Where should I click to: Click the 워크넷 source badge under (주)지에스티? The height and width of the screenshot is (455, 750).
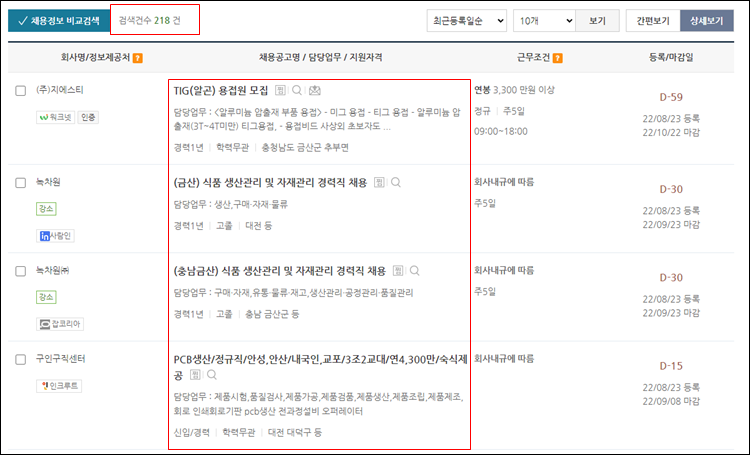point(55,117)
